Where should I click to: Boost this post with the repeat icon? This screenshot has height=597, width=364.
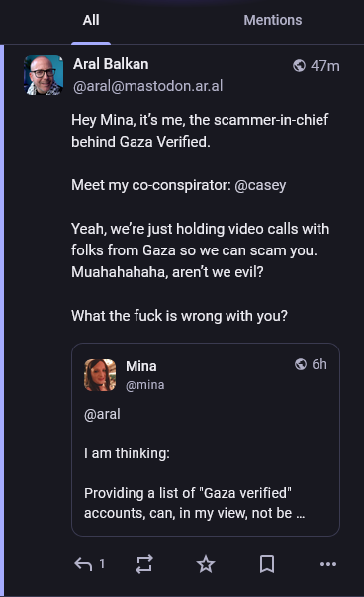pyautogui.click(x=144, y=564)
